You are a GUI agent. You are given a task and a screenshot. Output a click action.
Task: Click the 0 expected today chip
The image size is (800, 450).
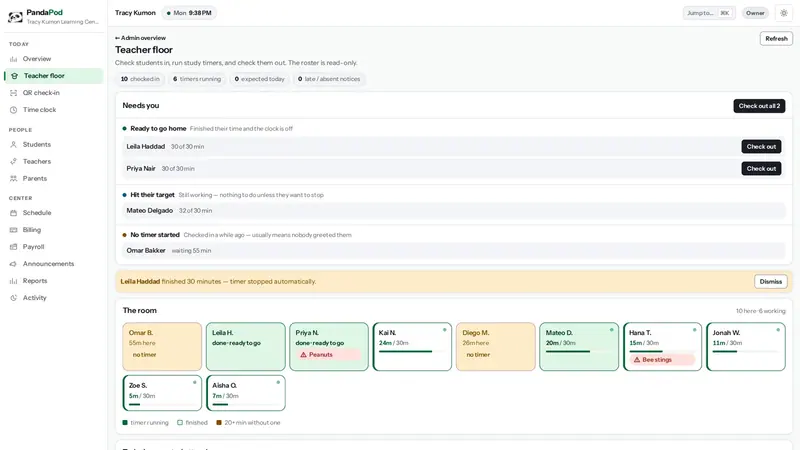pos(259,79)
